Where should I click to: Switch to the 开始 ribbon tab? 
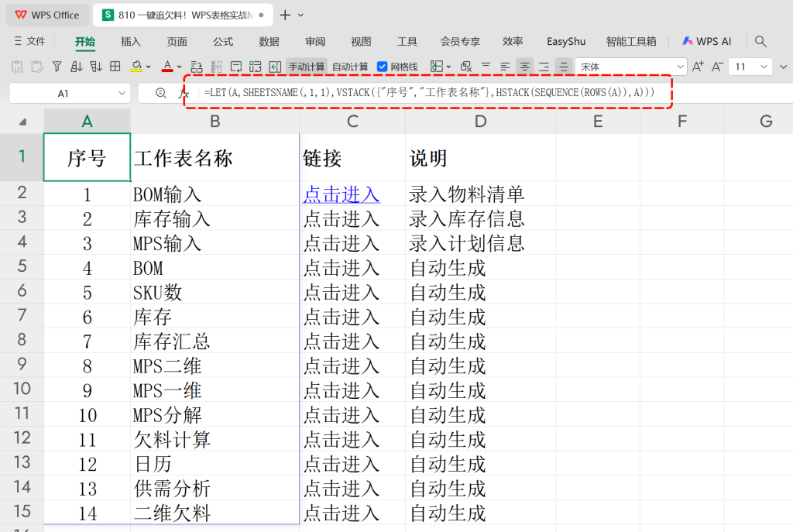[85, 42]
